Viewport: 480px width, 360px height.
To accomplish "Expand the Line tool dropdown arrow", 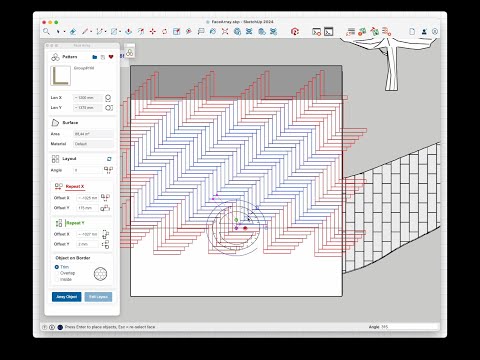I will point(91,32).
